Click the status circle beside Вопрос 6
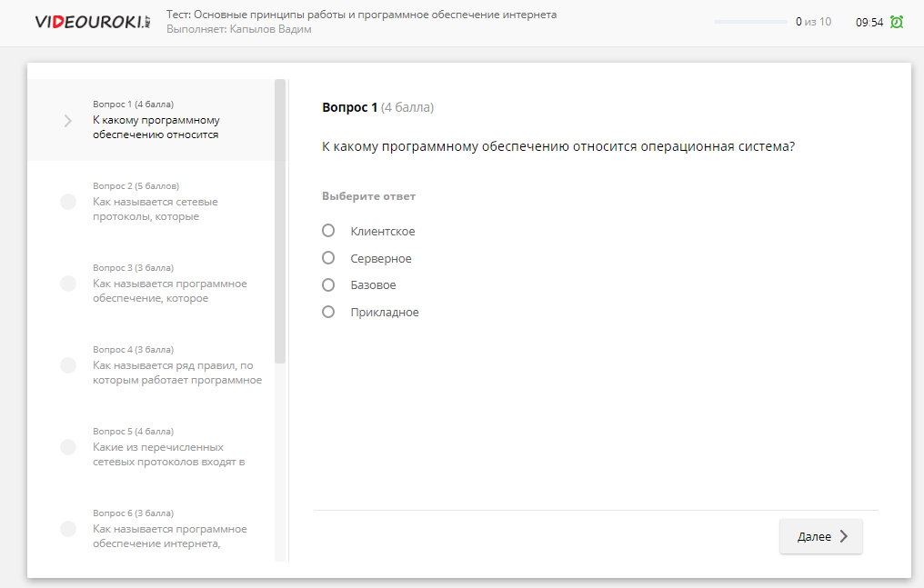 68,529
